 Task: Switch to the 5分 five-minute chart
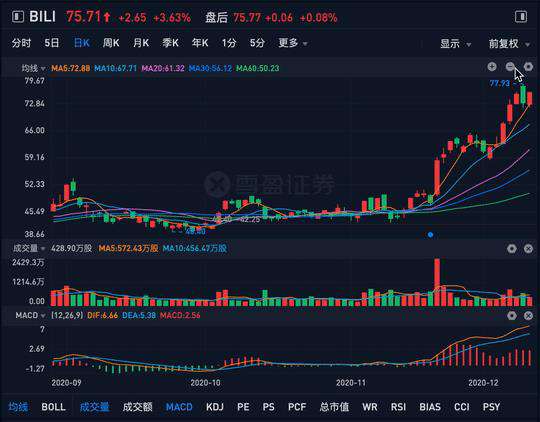(257, 43)
